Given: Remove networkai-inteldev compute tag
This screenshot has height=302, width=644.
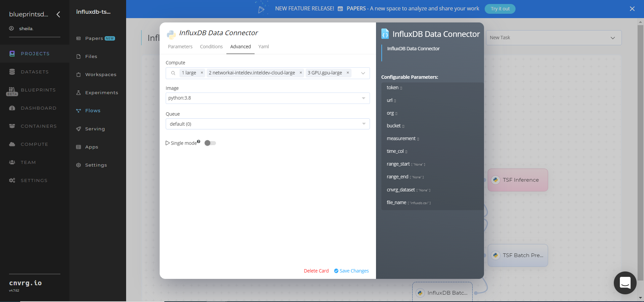Looking at the screenshot, I should (x=301, y=73).
